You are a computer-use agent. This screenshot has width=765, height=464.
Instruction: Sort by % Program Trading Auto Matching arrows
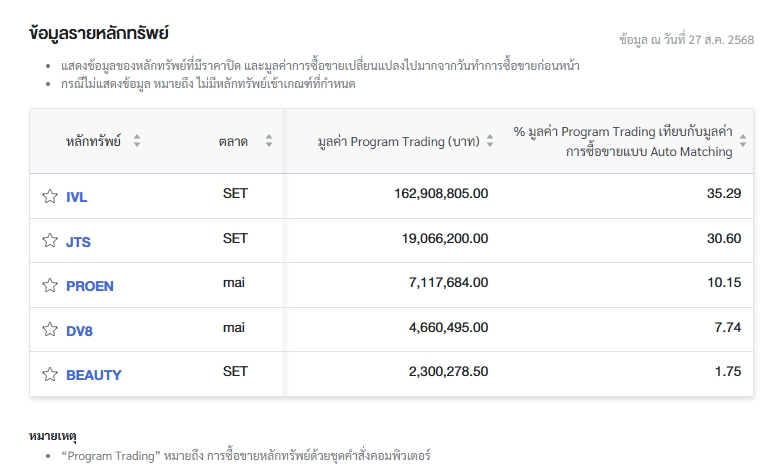(x=743, y=141)
